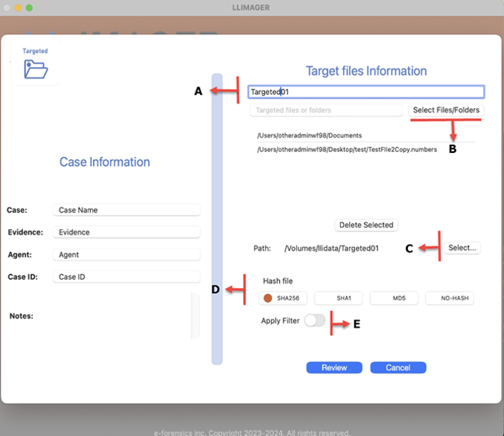Click the Review button
The image size is (504, 436).
334,367
